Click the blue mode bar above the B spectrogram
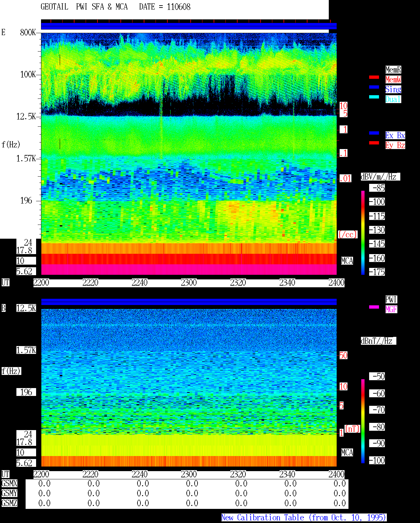Viewport: 420px width, 523px height. (x=189, y=302)
